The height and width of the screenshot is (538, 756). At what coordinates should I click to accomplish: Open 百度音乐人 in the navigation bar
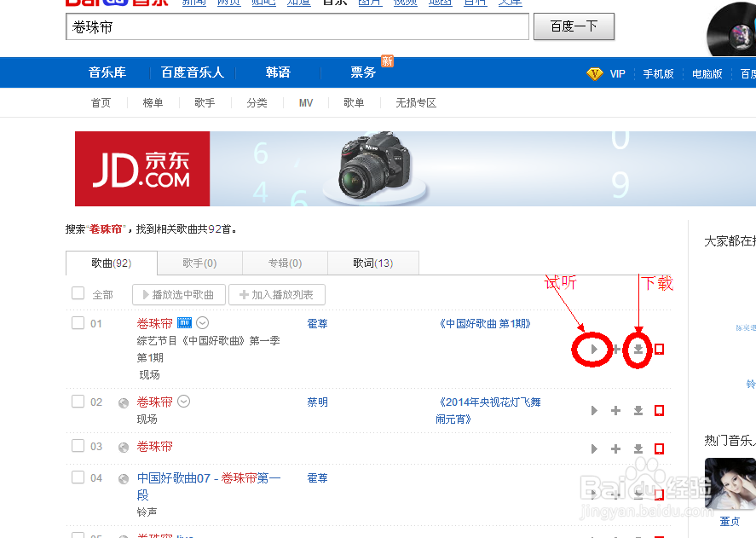[x=193, y=72]
